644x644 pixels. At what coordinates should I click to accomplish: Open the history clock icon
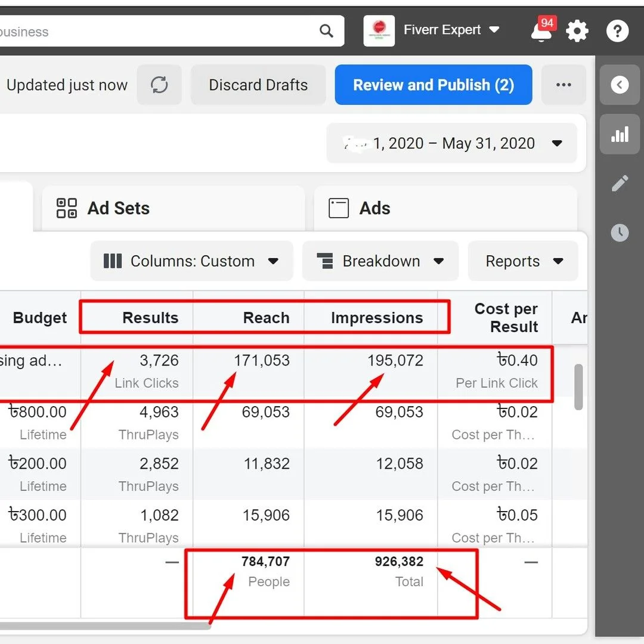coord(620,233)
